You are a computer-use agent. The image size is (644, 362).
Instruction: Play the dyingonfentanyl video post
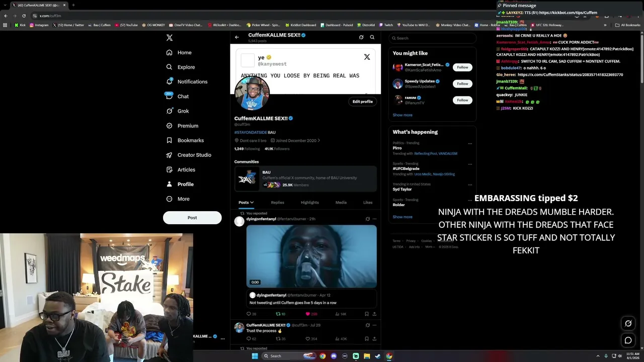[311, 256]
